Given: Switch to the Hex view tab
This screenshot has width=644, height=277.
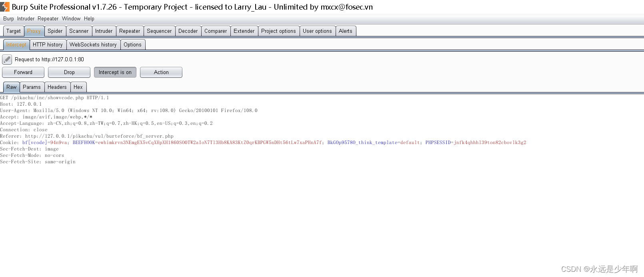Looking at the screenshot, I should pyautogui.click(x=78, y=87).
